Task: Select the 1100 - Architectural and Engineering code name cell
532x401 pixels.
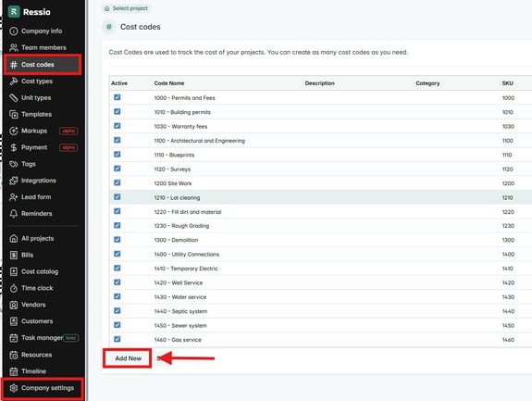Action: (x=200, y=141)
